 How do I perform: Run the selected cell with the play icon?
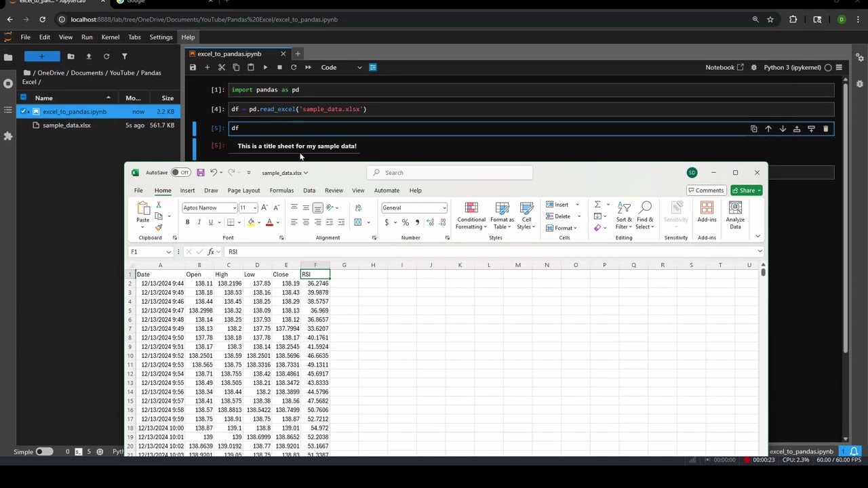tap(265, 67)
